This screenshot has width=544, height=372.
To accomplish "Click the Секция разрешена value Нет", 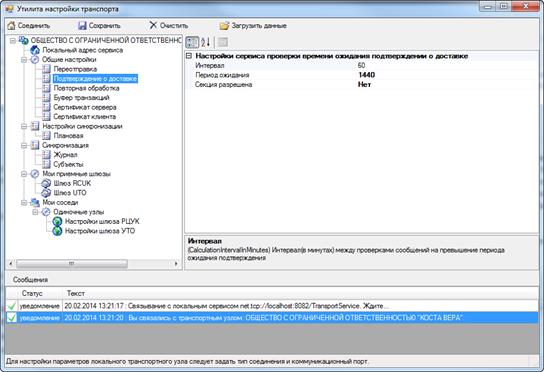I will click(x=448, y=84).
